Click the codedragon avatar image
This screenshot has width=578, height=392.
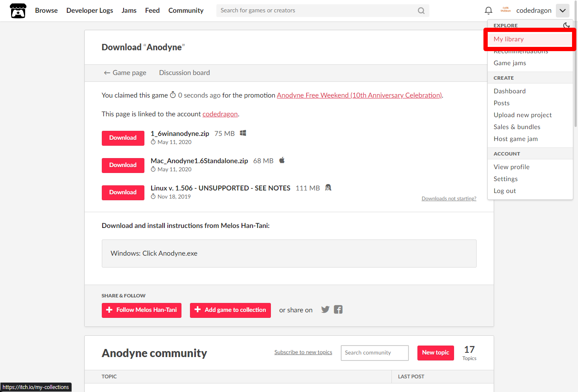[506, 10]
